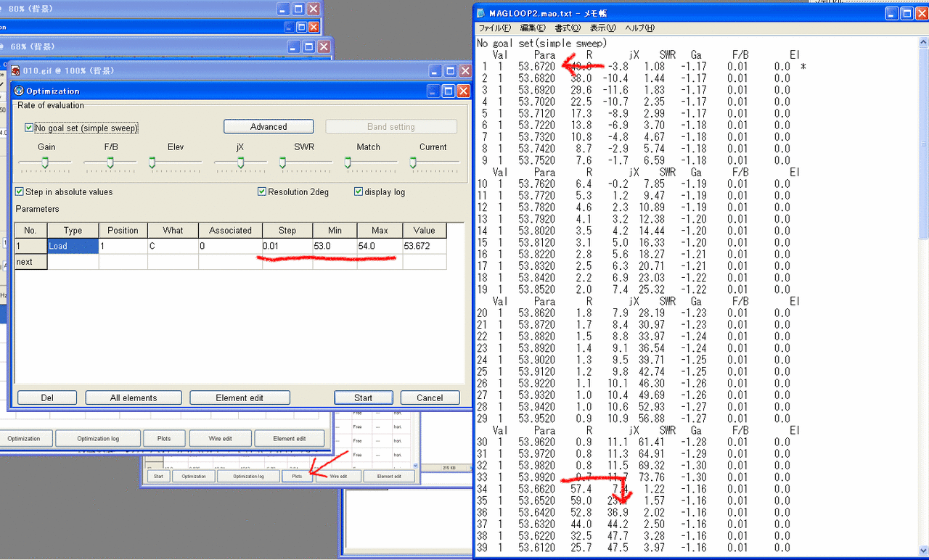Click Para value 53.6620 in Notepad log
This screenshot has height=560, width=929.
[537, 489]
